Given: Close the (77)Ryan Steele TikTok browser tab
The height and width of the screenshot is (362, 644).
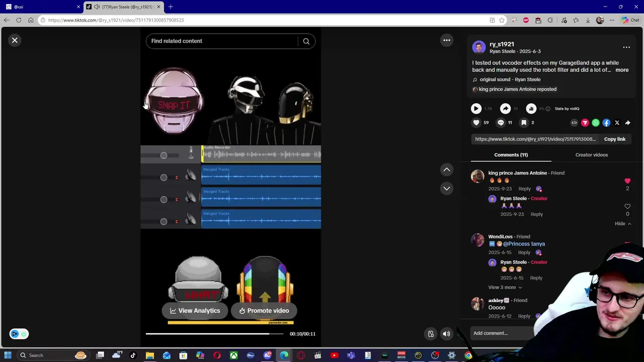Looking at the screenshot, I should click(158, 7).
